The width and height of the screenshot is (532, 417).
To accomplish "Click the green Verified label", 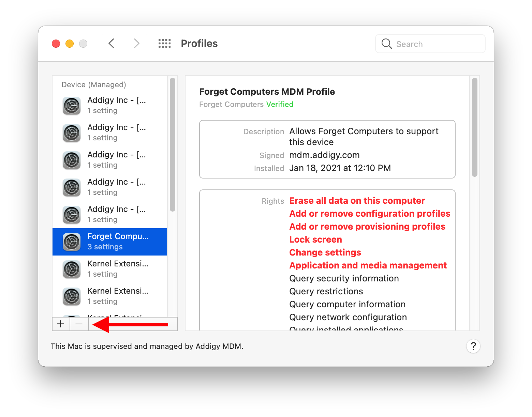I will pyautogui.click(x=280, y=104).
